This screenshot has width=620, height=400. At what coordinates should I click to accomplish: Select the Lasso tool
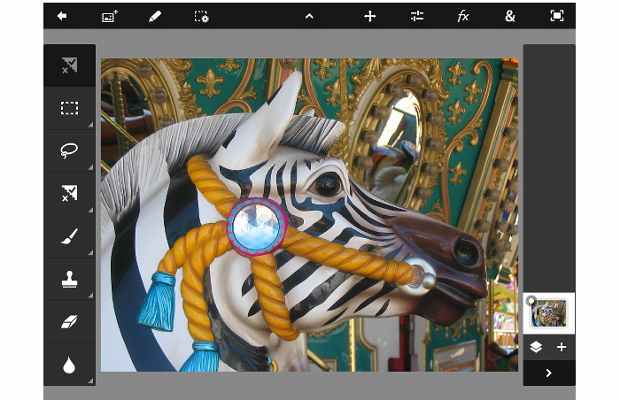[x=69, y=151]
